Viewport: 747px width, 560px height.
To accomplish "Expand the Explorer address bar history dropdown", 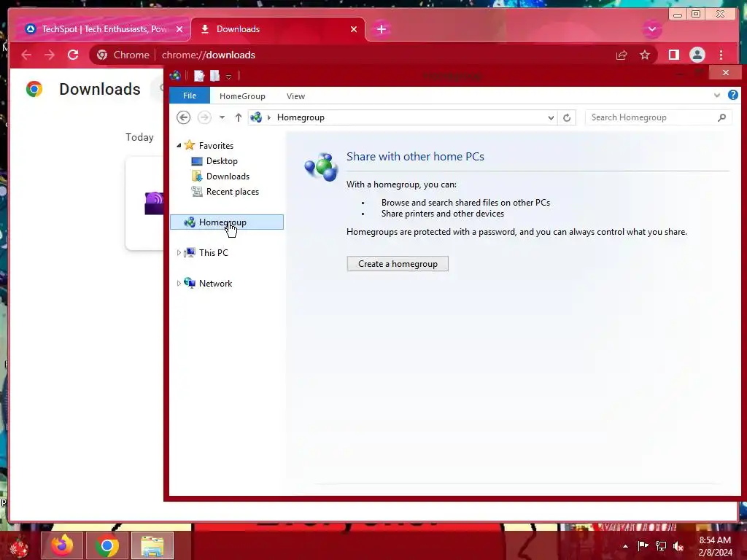I will 551,117.
